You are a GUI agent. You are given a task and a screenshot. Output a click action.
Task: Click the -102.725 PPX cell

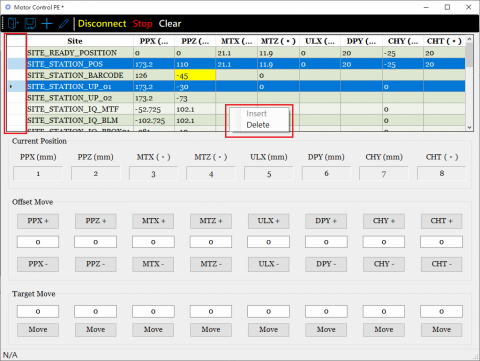click(x=154, y=120)
